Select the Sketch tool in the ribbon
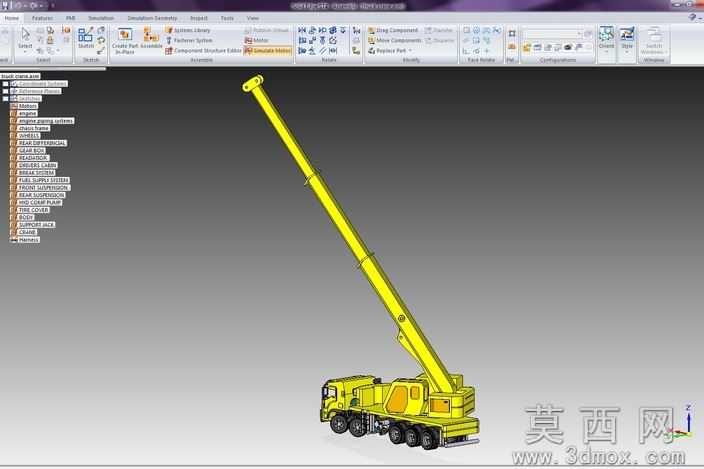This screenshot has height=469, width=704. point(85,38)
